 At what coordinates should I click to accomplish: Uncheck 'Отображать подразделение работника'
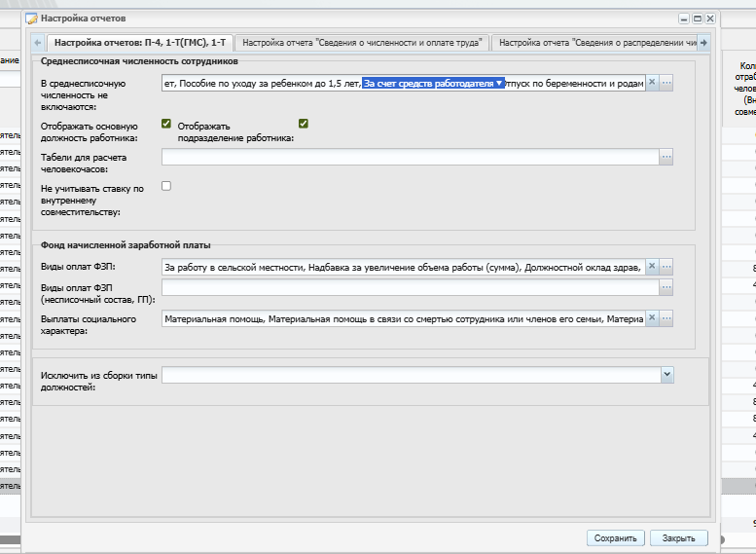(x=304, y=124)
